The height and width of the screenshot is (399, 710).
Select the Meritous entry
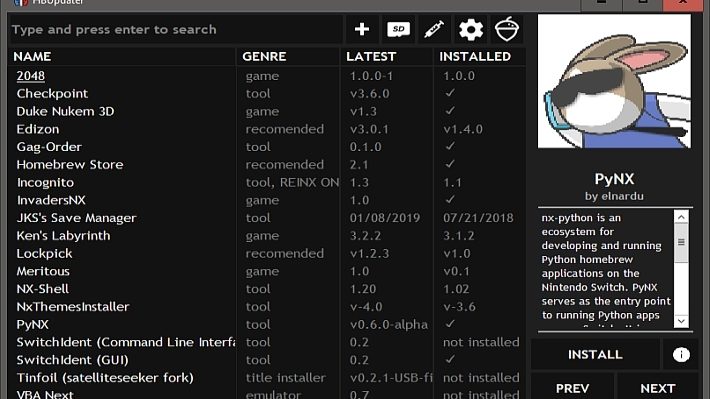point(267,271)
